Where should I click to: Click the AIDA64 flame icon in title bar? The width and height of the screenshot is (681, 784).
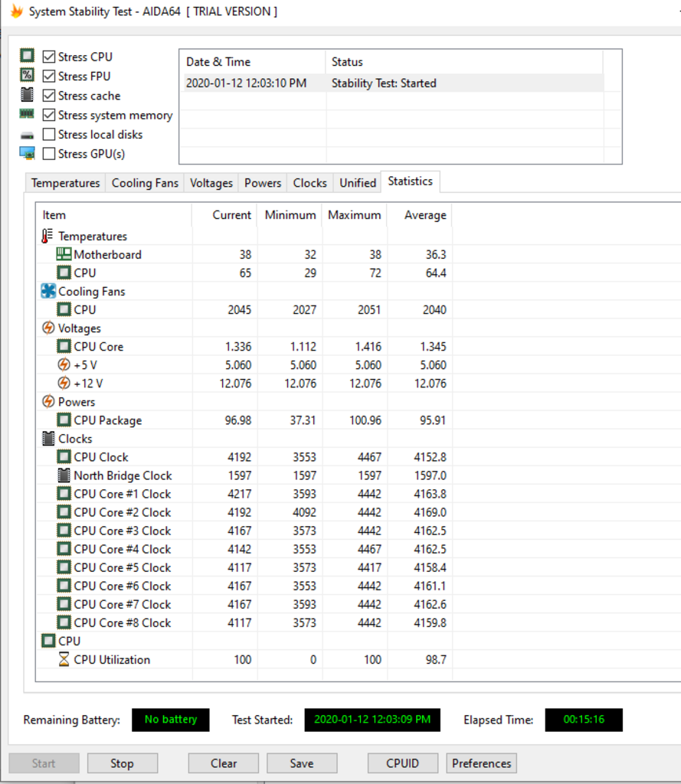[17, 11]
